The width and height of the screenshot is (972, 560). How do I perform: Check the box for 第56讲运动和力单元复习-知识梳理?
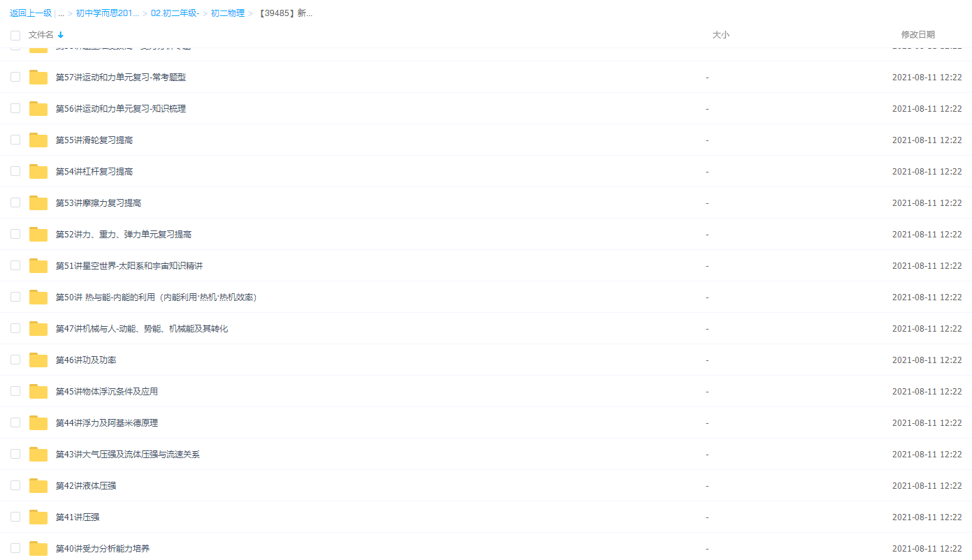(x=15, y=108)
